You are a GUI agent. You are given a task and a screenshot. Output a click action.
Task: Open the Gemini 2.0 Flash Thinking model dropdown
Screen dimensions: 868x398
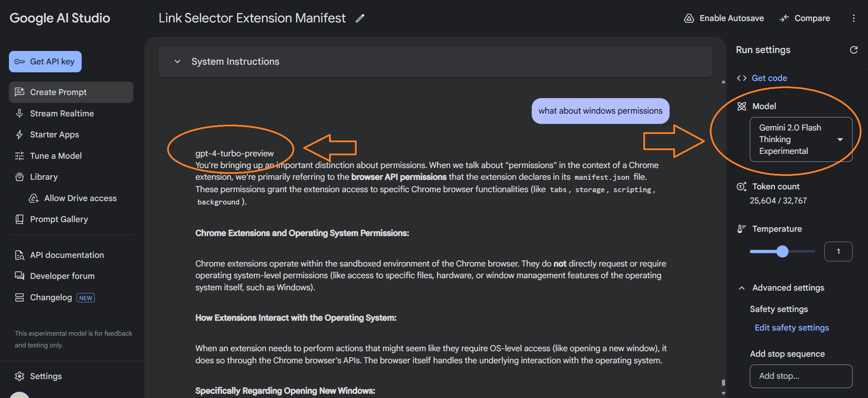click(x=801, y=139)
